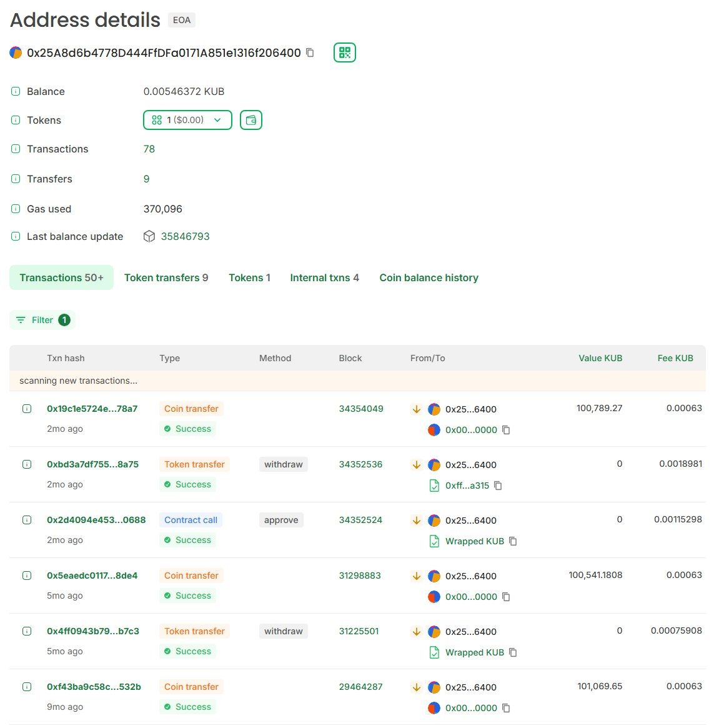
Task: Switch to Token transfers 9 tab
Action: pos(166,277)
